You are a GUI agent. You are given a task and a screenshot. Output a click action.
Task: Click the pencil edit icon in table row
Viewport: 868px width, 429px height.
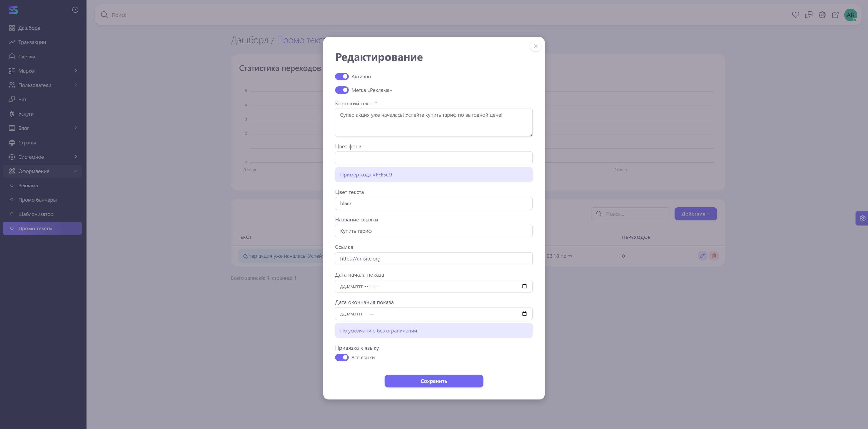pos(702,256)
